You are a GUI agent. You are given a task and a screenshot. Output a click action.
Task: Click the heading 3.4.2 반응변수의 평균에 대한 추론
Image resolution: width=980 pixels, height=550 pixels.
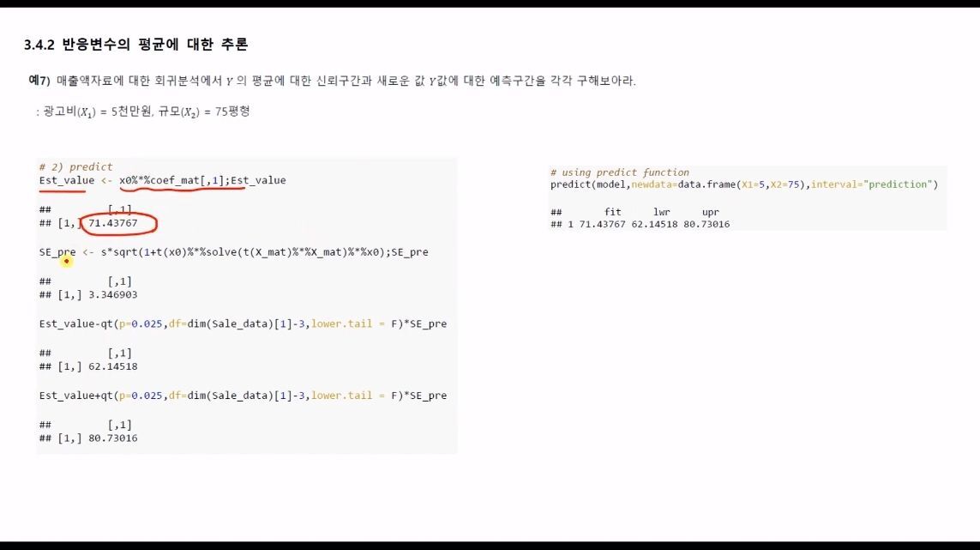pyautogui.click(x=135, y=45)
